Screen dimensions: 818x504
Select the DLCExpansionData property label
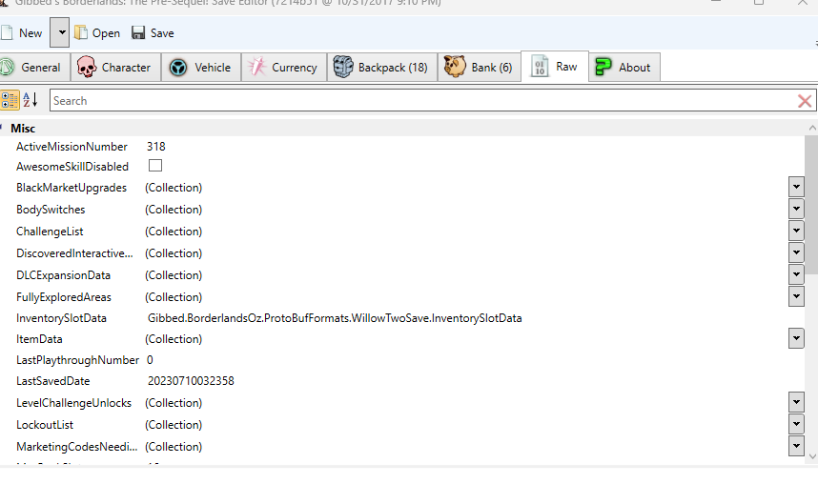tap(63, 275)
